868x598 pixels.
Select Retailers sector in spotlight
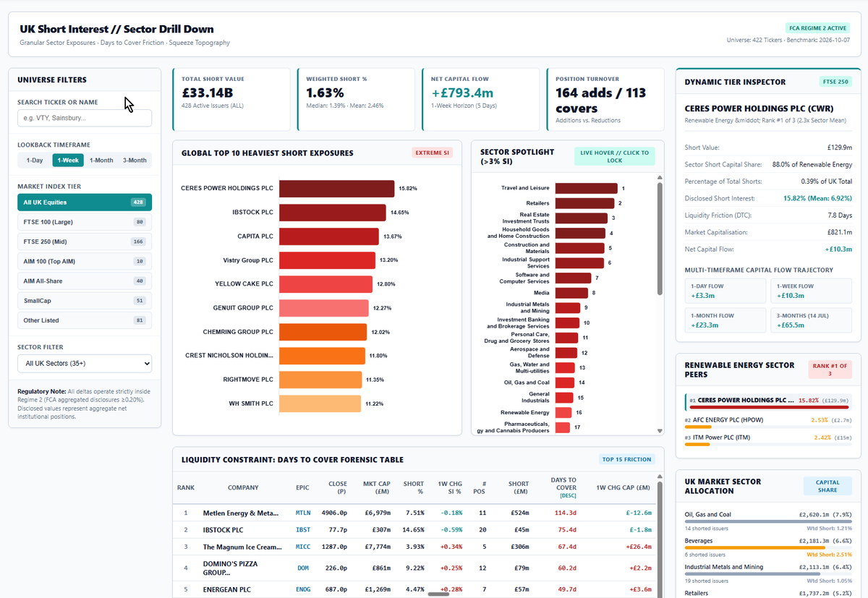[x=584, y=203]
